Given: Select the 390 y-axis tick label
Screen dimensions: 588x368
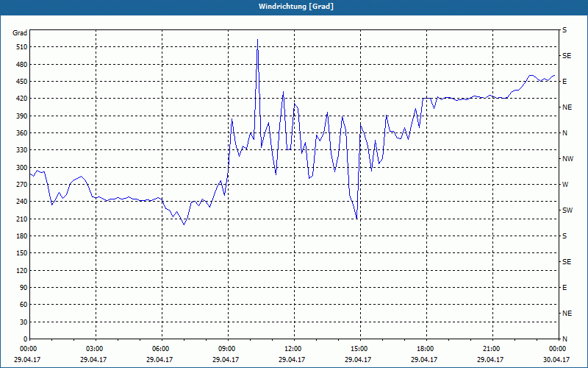Looking at the screenshot, I should 21,116.
